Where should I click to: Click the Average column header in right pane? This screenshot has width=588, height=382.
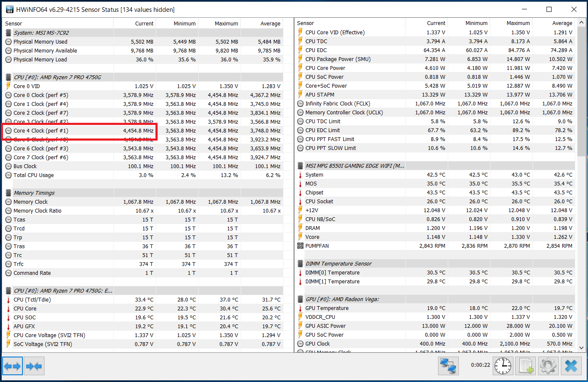click(x=553, y=23)
